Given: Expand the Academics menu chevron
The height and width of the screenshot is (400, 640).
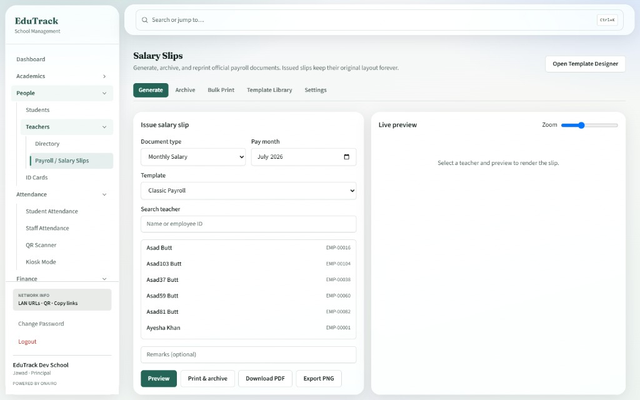Looking at the screenshot, I should tap(104, 76).
